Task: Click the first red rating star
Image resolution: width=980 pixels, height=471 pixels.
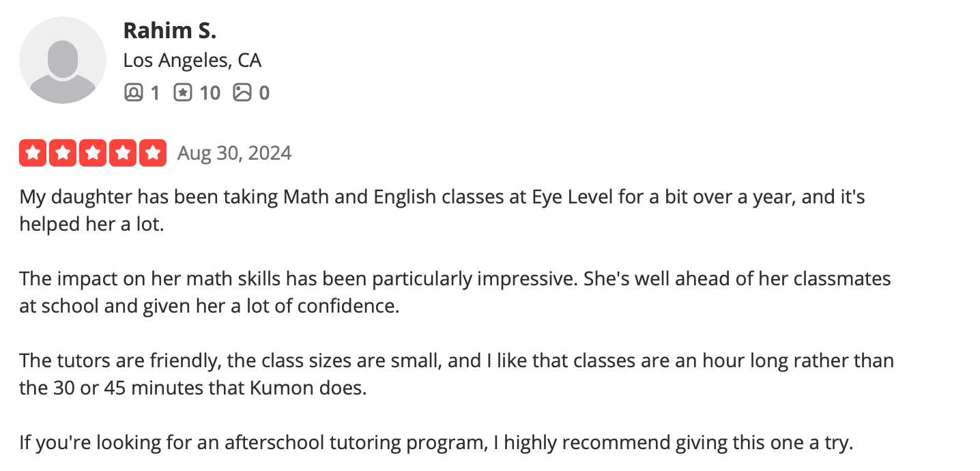Action: click(33, 153)
